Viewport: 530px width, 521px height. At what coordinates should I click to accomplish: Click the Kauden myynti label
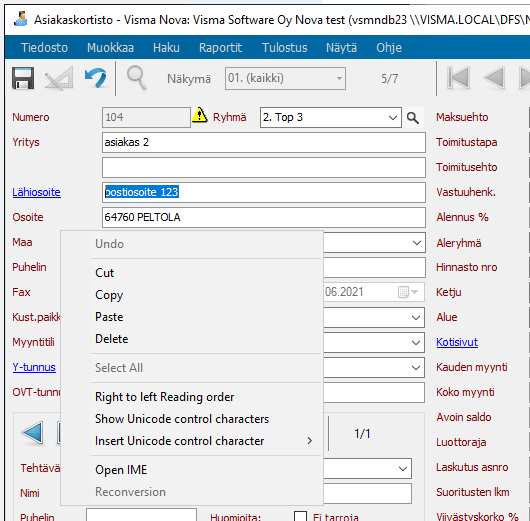tap(472, 367)
